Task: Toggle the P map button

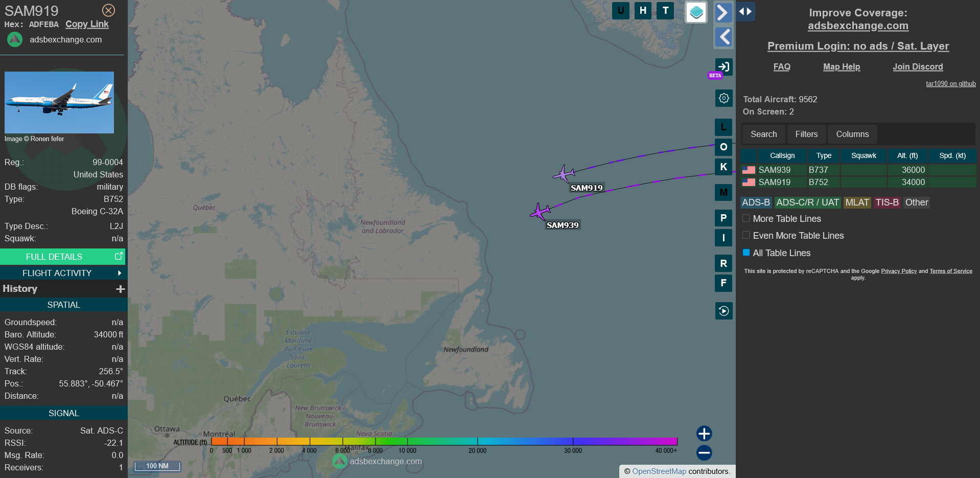Action: (724, 218)
